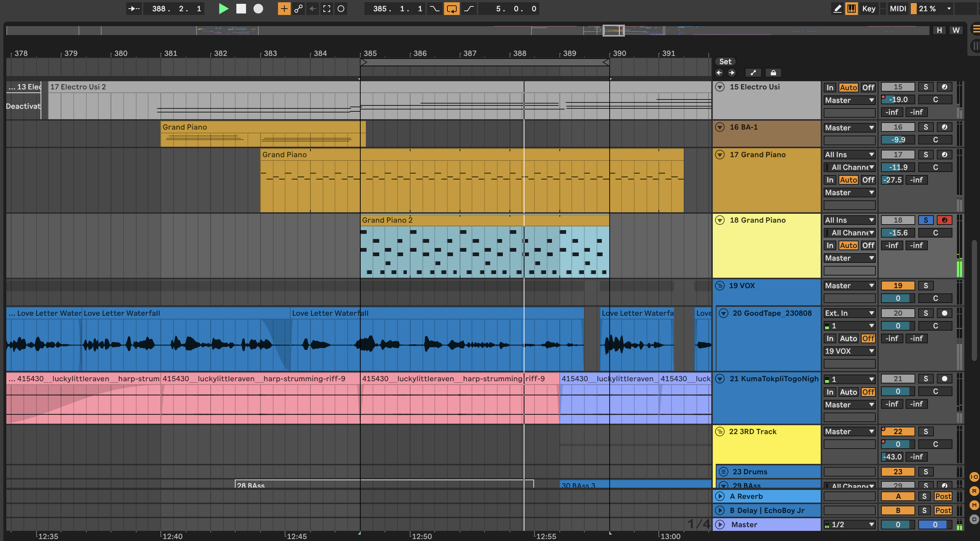The image size is (980, 541).
Task: Select the B Delay EchoBoy Jr return
Action: coord(767,510)
